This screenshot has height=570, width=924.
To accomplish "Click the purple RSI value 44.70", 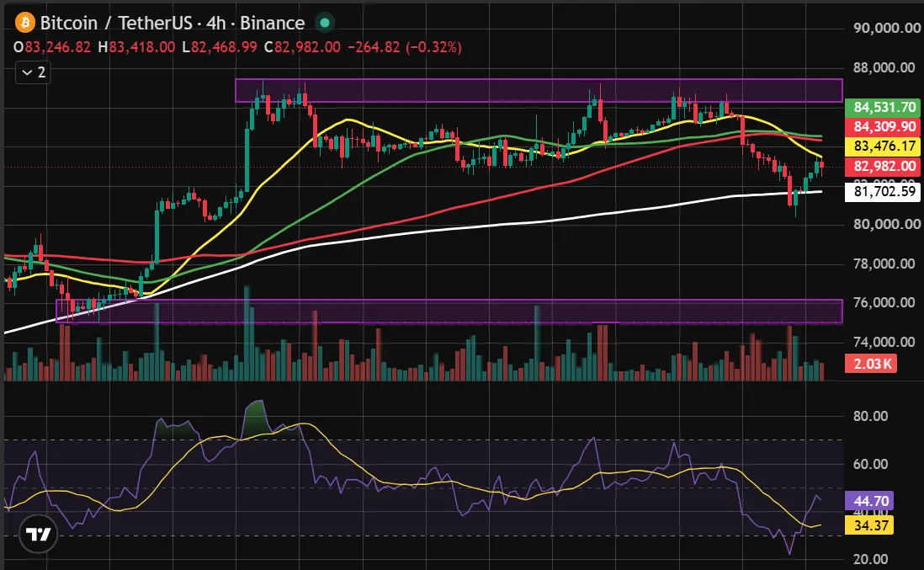I will pos(869,501).
